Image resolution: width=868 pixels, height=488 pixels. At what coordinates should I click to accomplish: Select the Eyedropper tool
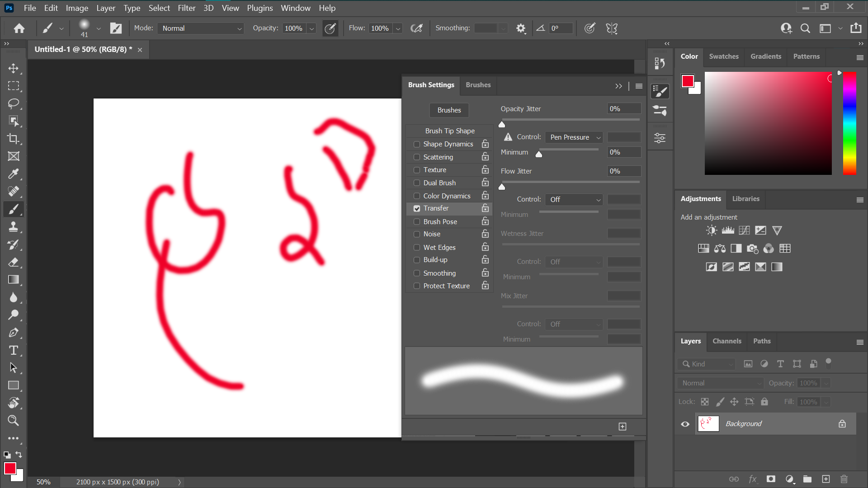14,174
